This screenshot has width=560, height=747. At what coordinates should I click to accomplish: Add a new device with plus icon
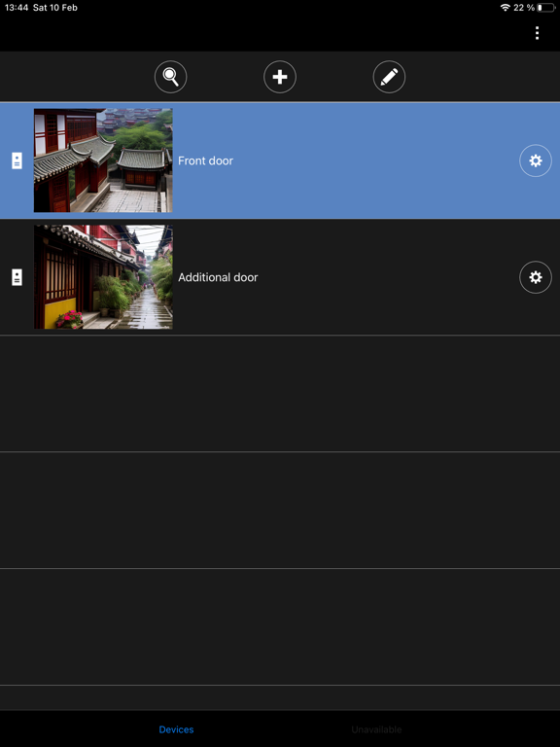click(x=280, y=77)
